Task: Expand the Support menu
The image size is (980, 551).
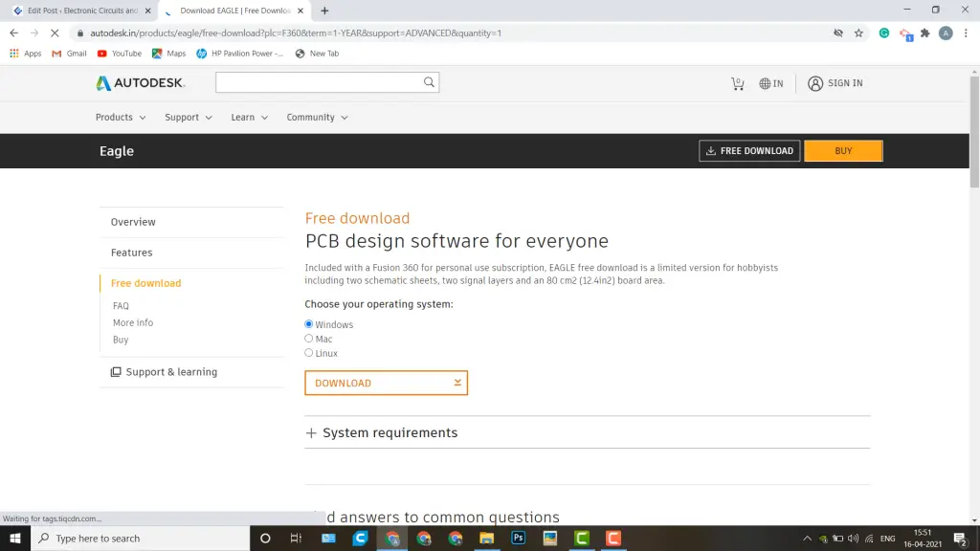Action: point(189,118)
